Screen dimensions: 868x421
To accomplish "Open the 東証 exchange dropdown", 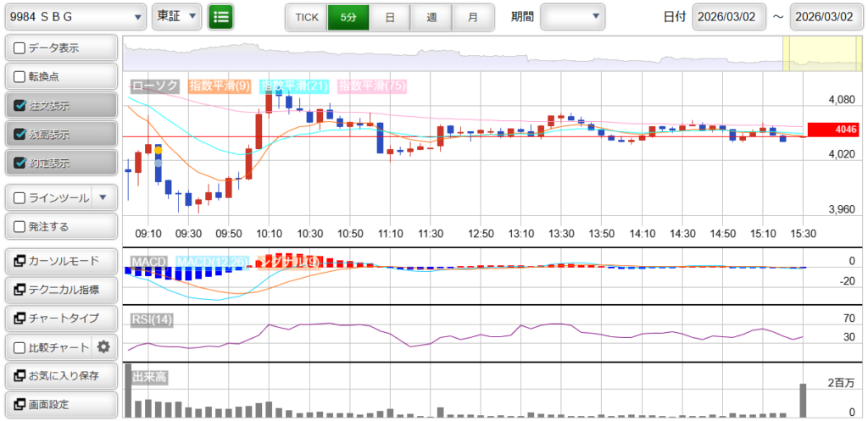I will 176,16.
